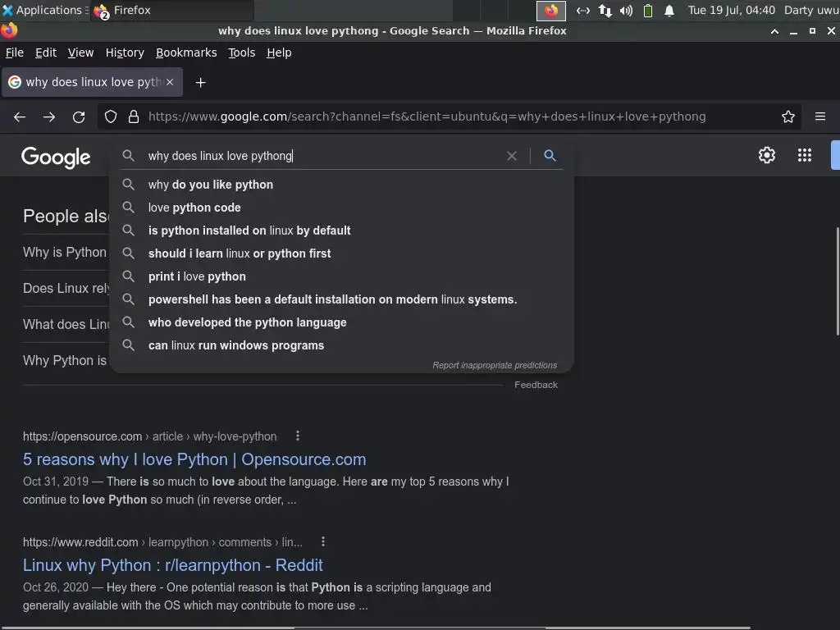Viewport: 840px width, 630px height.
Task: Go back with the browser back arrow
Action: pyautogui.click(x=20, y=116)
